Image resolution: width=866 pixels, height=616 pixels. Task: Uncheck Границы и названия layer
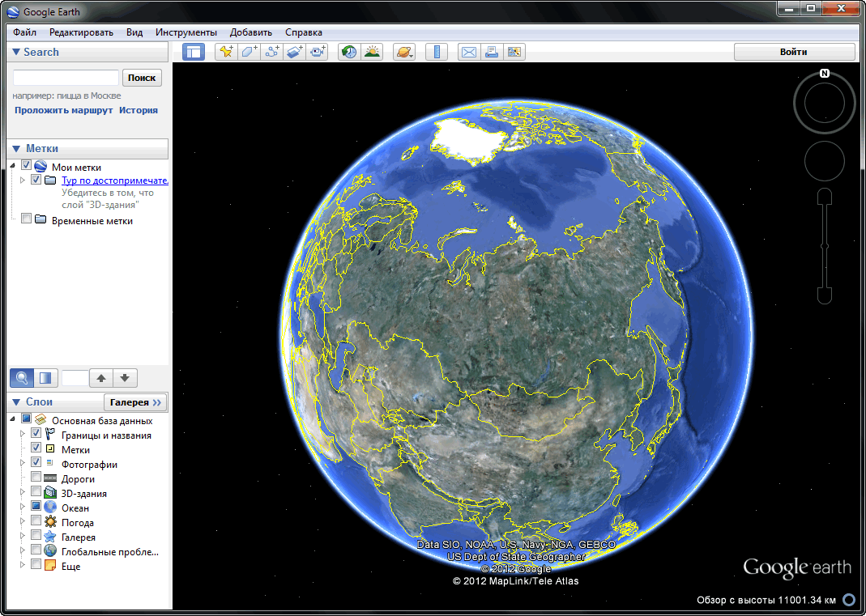(x=36, y=433)
